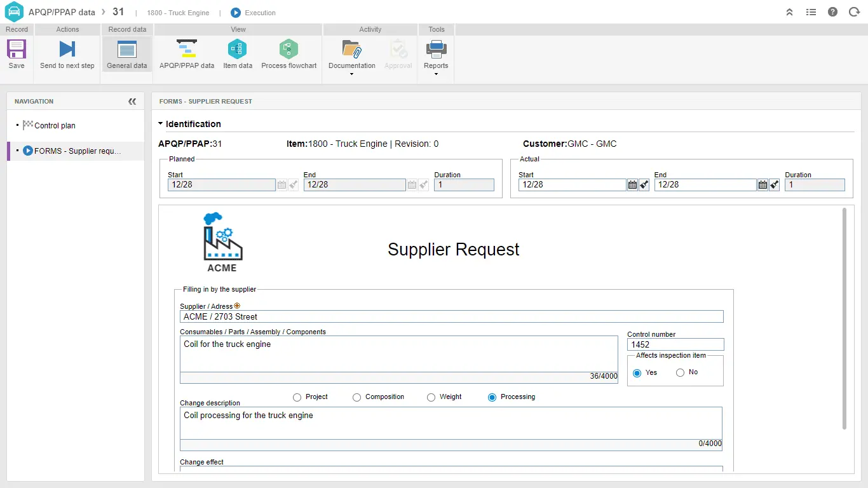868x488 pixels.
Task: Open APQP/PPAP data view icon
Action: point(187,50)
